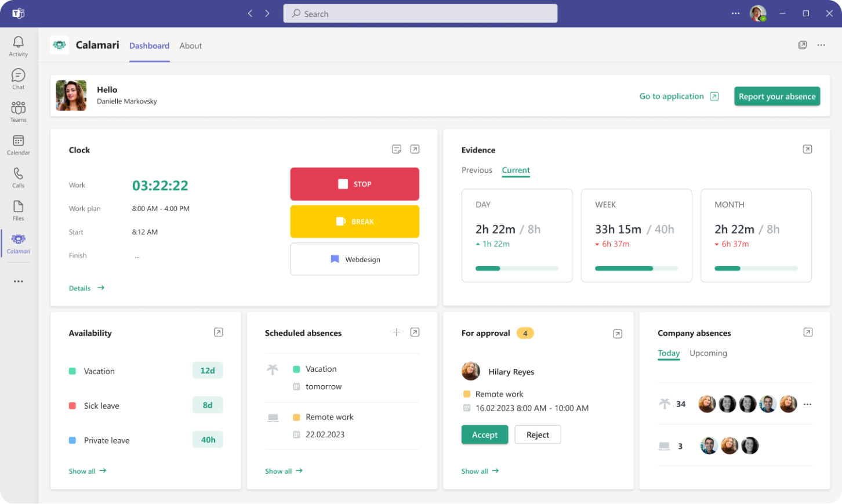Open Calendar in the sidebar
Image resolution: width=842 pixels, height=504 pixels.
tap(19, 145)
